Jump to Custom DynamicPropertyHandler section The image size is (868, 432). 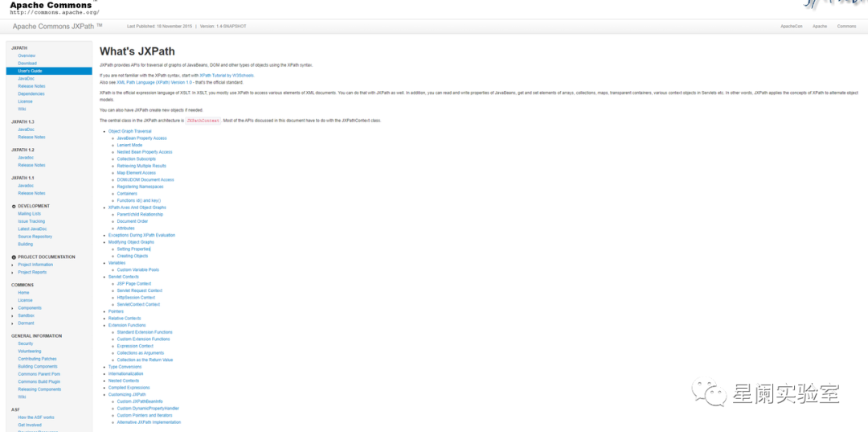pyautogui.click(x=148, y=408)
